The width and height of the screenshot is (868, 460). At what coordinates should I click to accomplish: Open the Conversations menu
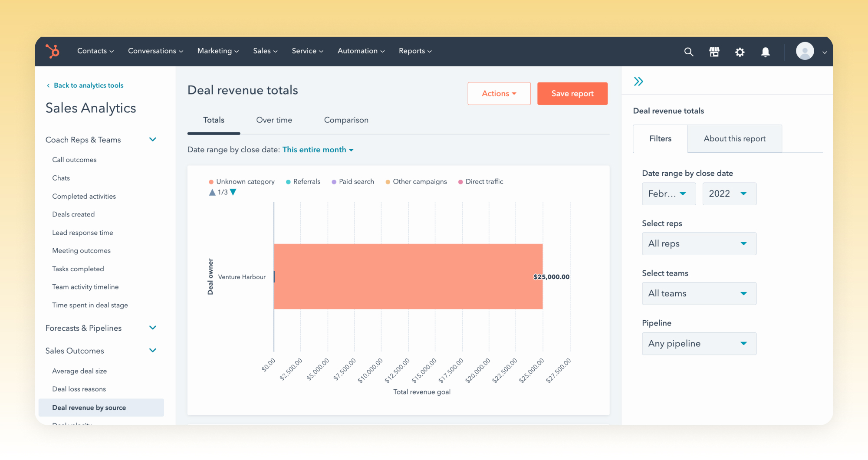point(155,51)
